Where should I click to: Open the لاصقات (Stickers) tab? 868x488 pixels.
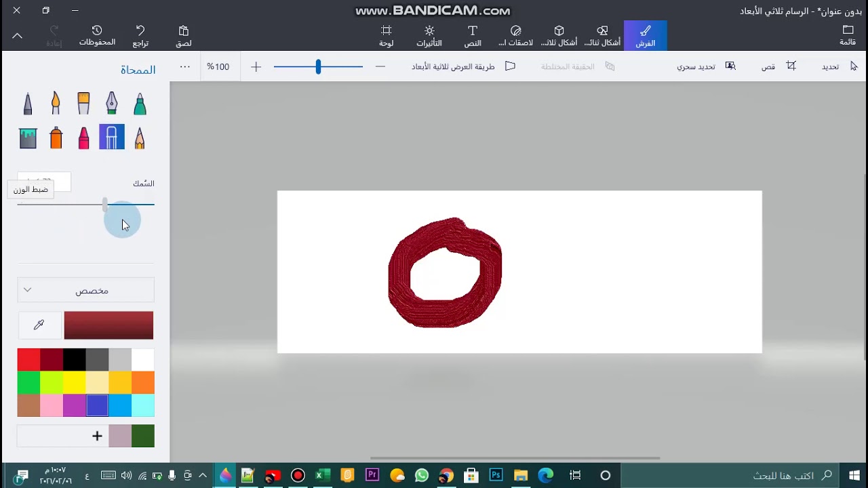(516, 36)
